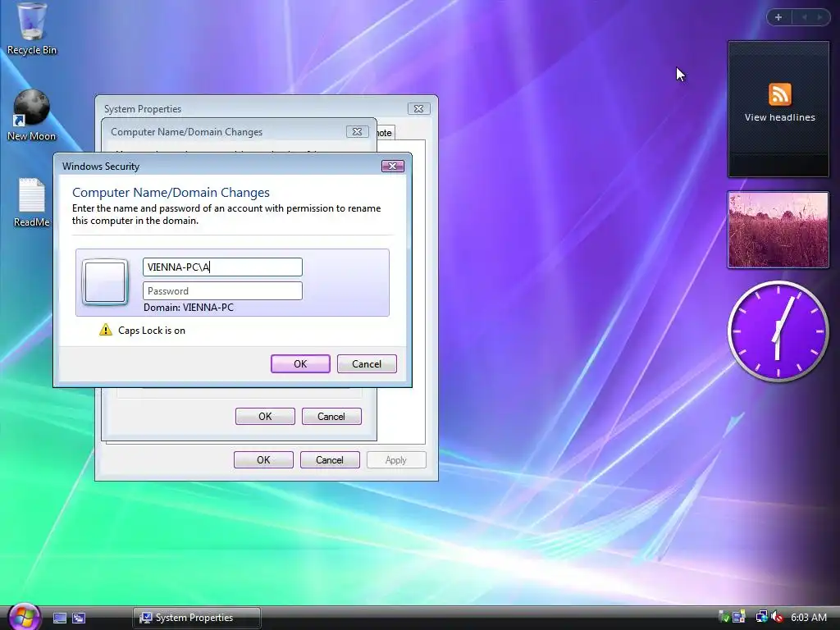Click the 6:03 AM taskbar clock

pyautogui.click(x=808, y=617)
